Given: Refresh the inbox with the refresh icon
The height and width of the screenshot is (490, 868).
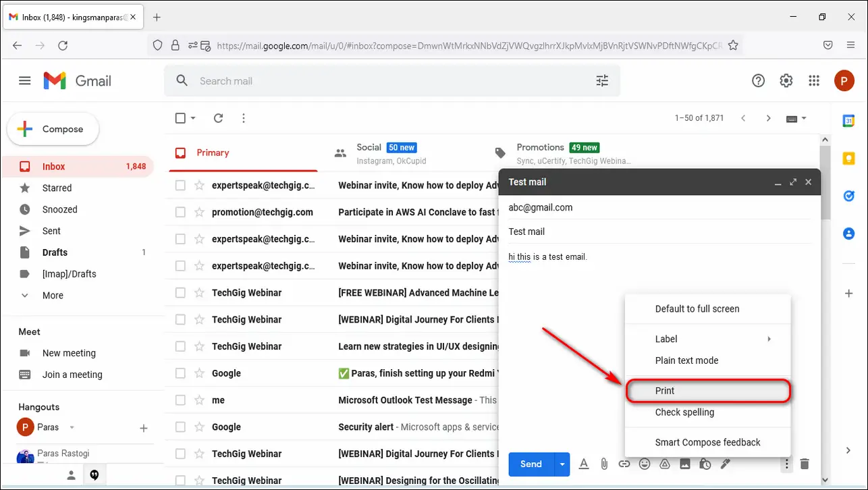Looking at the screenshot, I should point(218,118).
